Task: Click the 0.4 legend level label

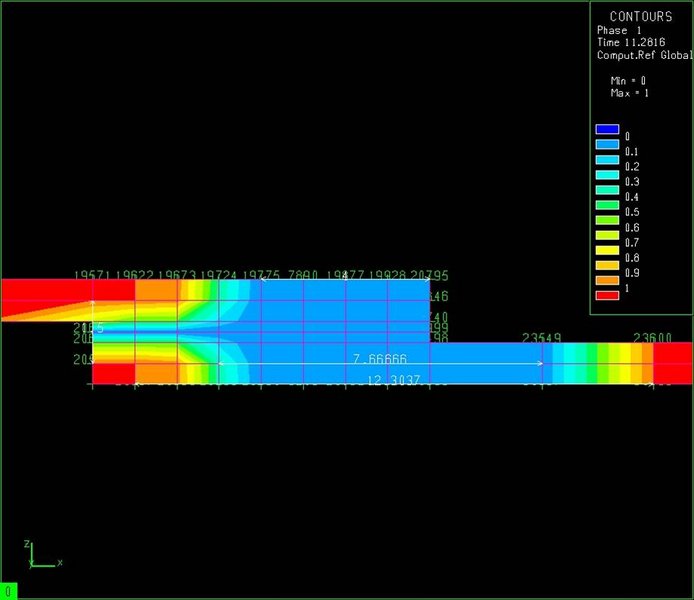Action: point(632,197)
